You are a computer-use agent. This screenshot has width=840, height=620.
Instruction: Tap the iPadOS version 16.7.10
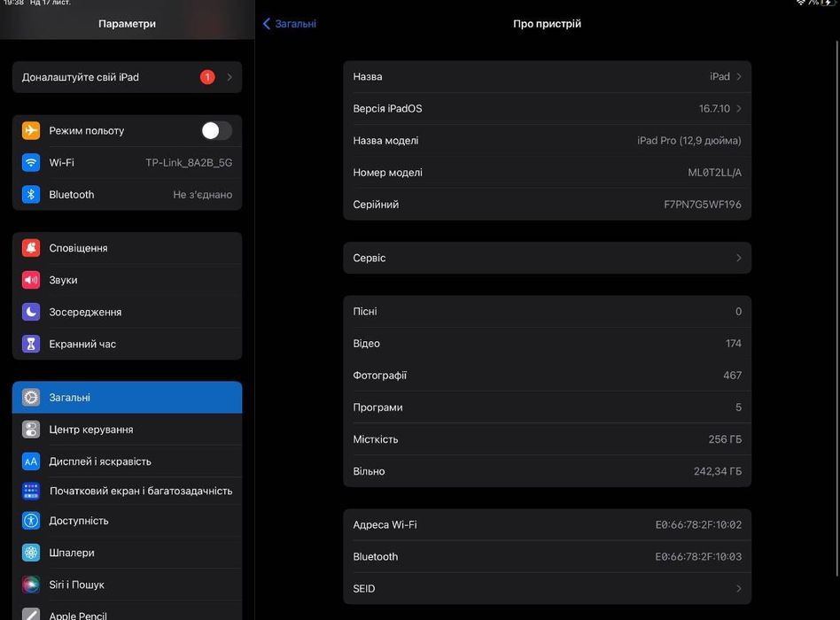(x=714, y=109)
